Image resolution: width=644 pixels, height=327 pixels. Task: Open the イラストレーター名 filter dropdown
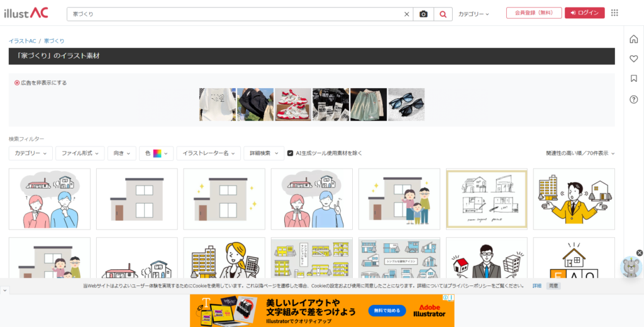[208, 153]
